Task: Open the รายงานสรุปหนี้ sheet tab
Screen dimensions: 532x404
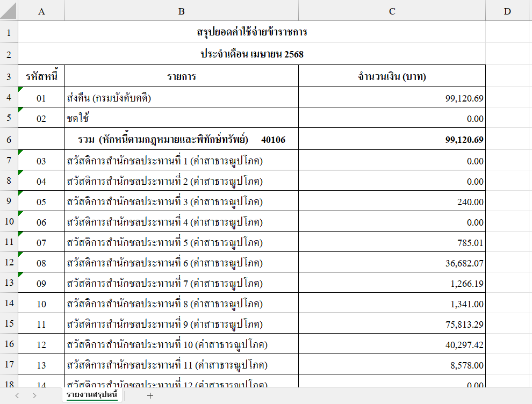Action: pos(91,395)
